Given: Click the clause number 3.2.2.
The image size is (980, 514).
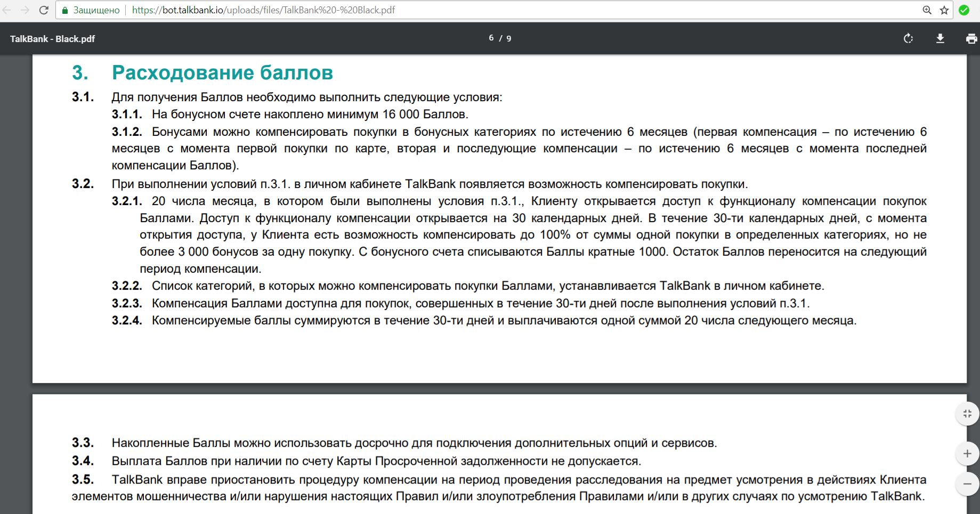Looking at the screenshot, I should pos(127,286).
